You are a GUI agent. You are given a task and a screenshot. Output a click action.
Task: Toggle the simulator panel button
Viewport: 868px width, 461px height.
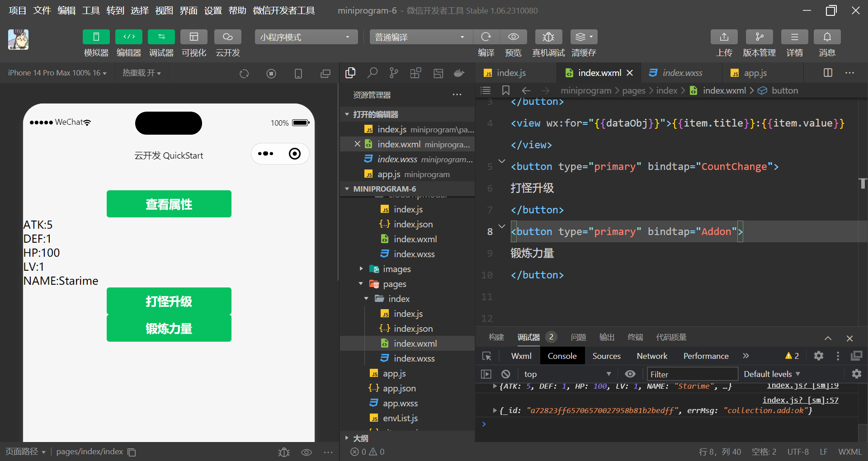[x=96, y=37]
